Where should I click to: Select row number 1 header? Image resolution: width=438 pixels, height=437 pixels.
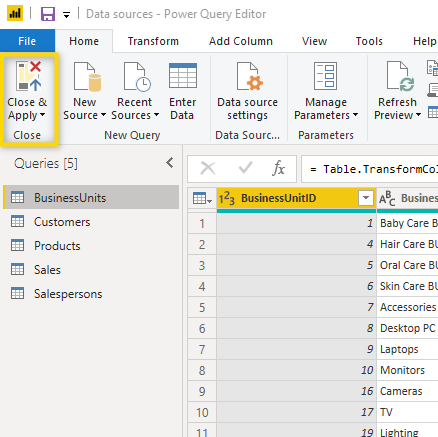click(202, 223)
